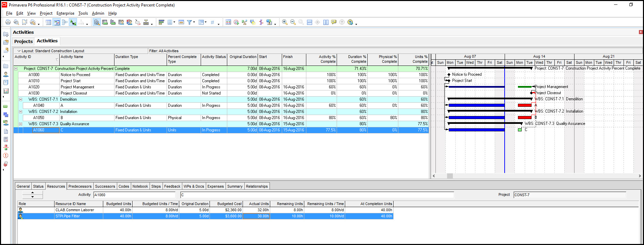Click the red close icon of Activities panel
644x245 pixels.
[x=641, y=32]
